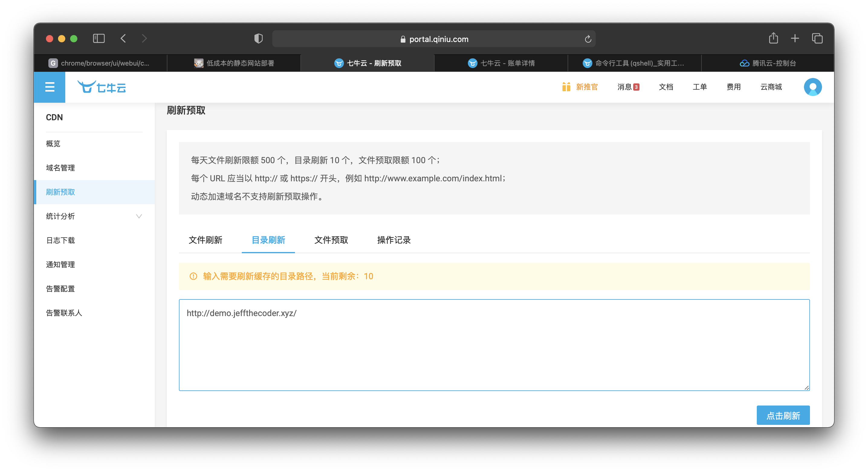
Task: Click the gift icon next to 新推官
Action: pyautogui.click(x=566, y=87)
